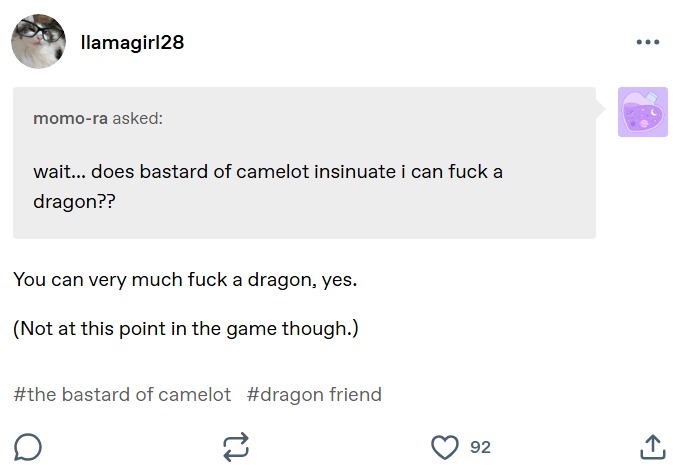Click the parenthetical "Not at this point" line

tap(185, 329)
